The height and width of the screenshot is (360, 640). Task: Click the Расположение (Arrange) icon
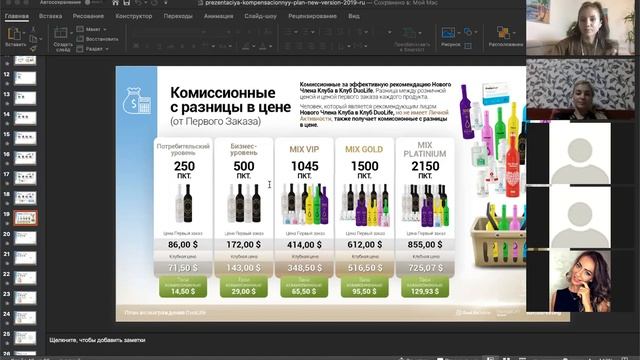pos(503,33)
